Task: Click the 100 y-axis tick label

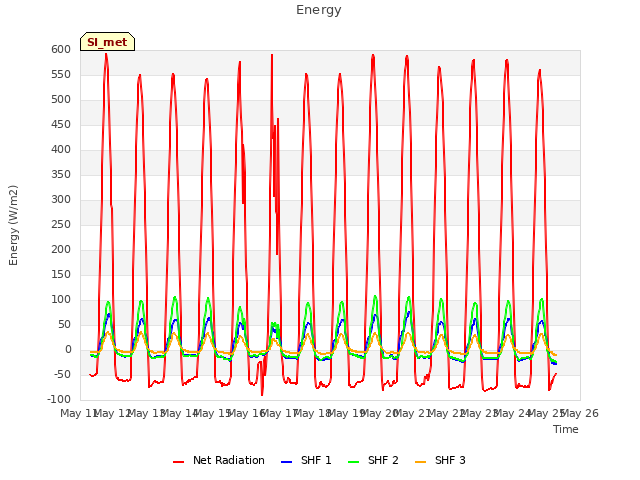Action: [x=61, y=300]
